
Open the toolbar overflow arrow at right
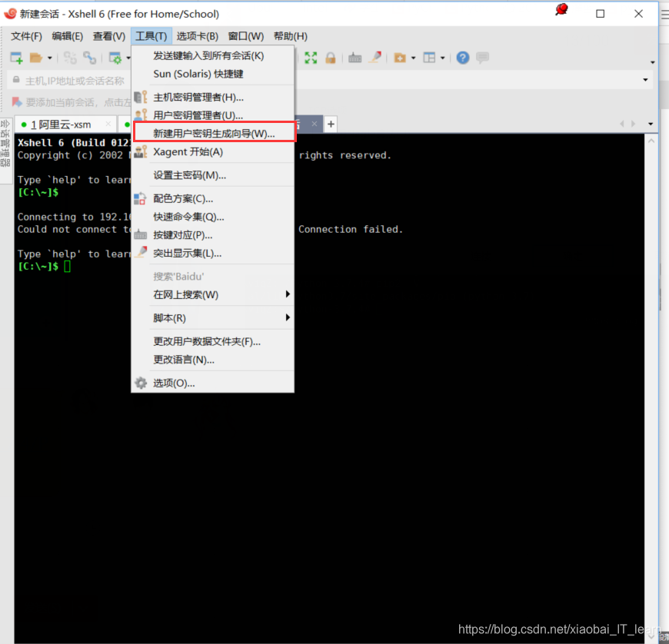(652, 62)
